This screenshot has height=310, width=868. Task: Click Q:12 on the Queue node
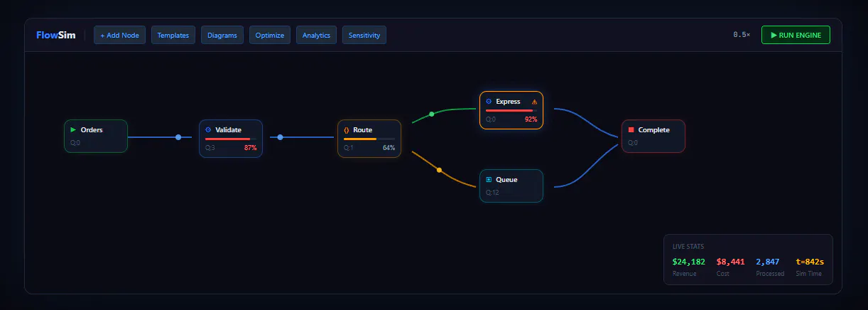click(492, 193)
